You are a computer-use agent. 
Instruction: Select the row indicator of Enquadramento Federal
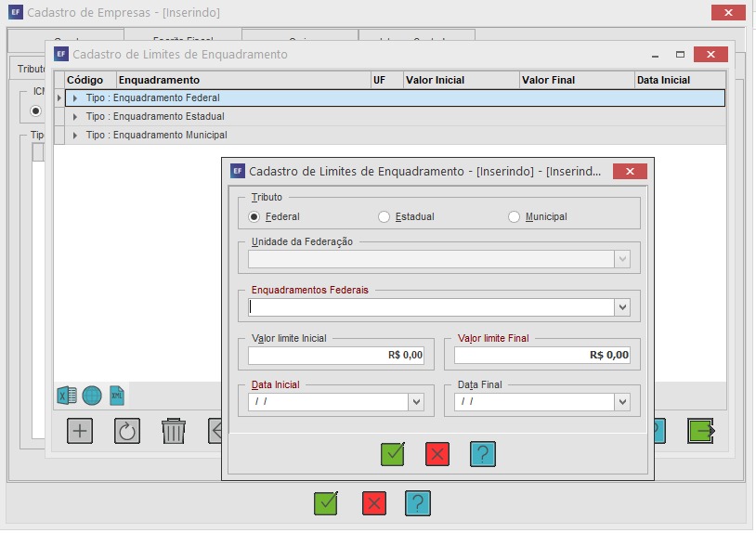59,98
